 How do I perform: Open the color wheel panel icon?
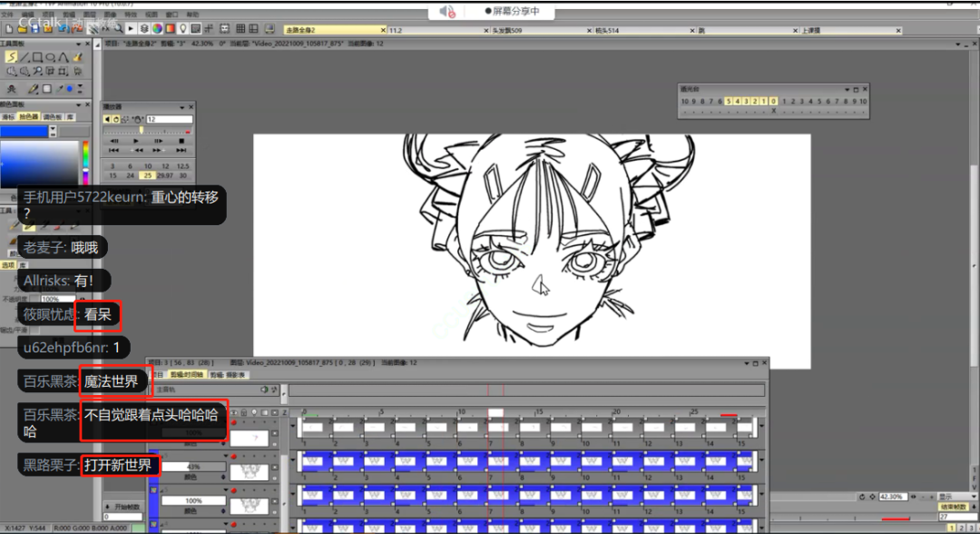point(158,29)
